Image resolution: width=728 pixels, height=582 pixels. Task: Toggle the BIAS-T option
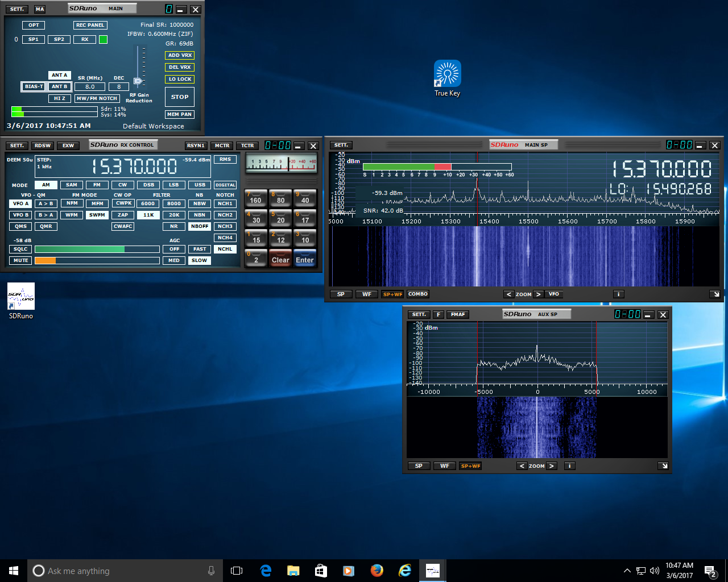(34, 86)
